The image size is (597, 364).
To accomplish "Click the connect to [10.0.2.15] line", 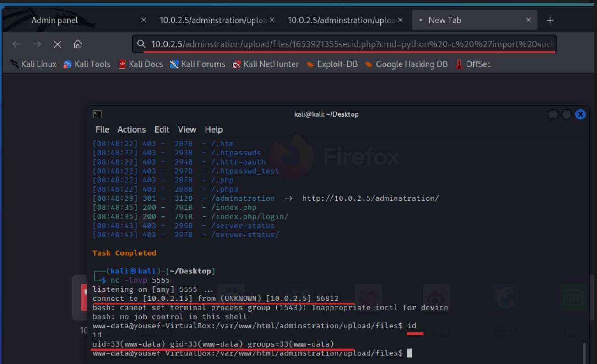I will click(x=216, y=299).
